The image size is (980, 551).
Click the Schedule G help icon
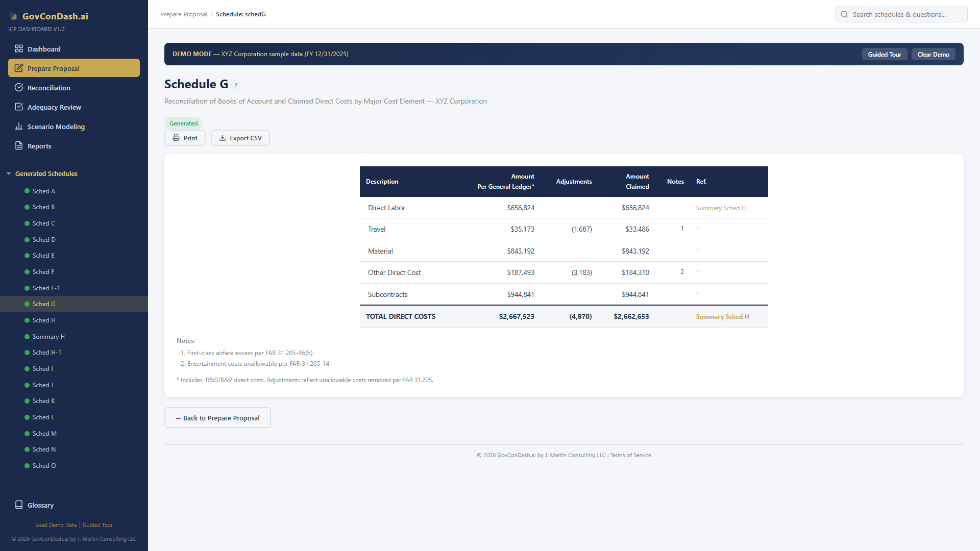(236, 85)
